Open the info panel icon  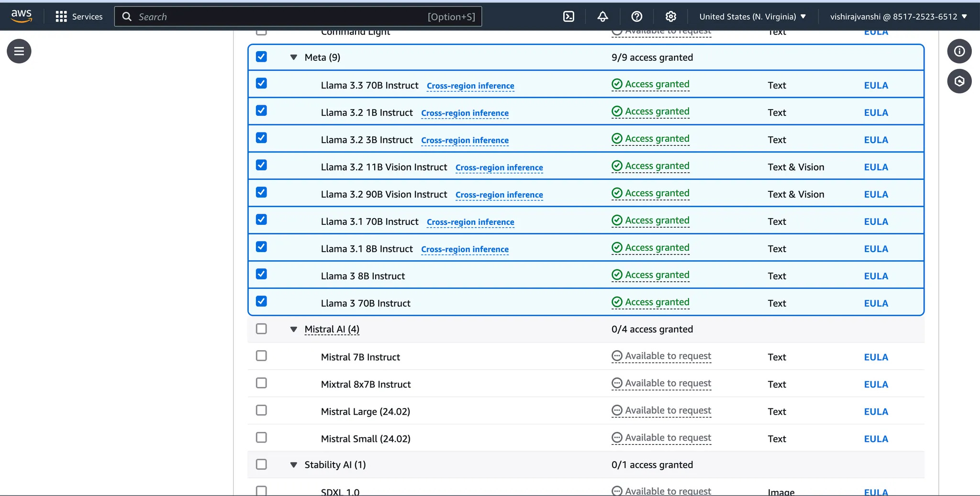[959, 51]
